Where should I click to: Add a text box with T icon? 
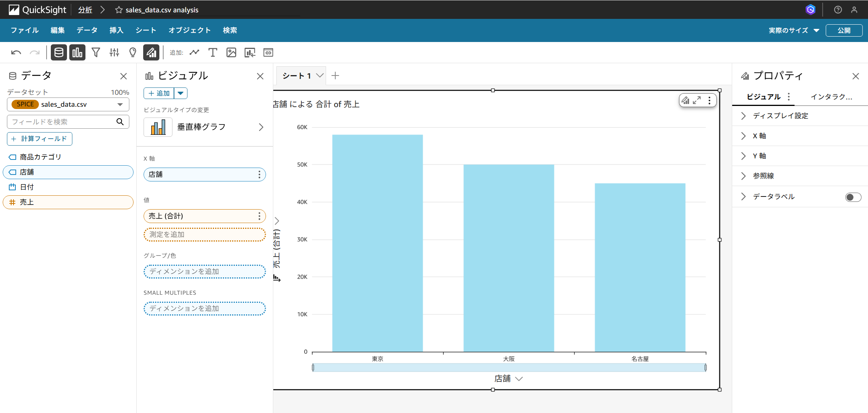(212, 52)
